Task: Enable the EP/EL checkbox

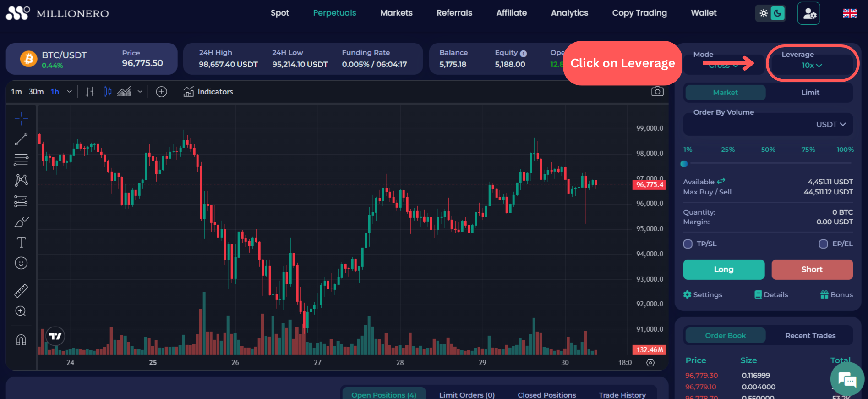Action: 823,244
